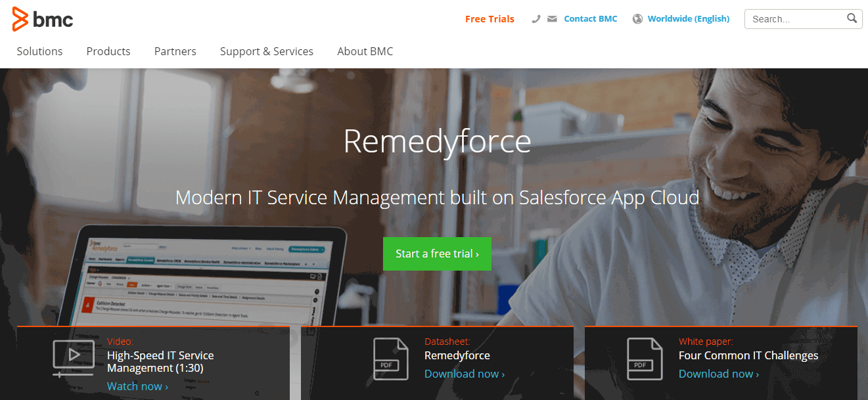This screenshot has width=868, height=400.
Task: Click the PDF icon for Remedyforce datasheet
Action: (391, 359)
